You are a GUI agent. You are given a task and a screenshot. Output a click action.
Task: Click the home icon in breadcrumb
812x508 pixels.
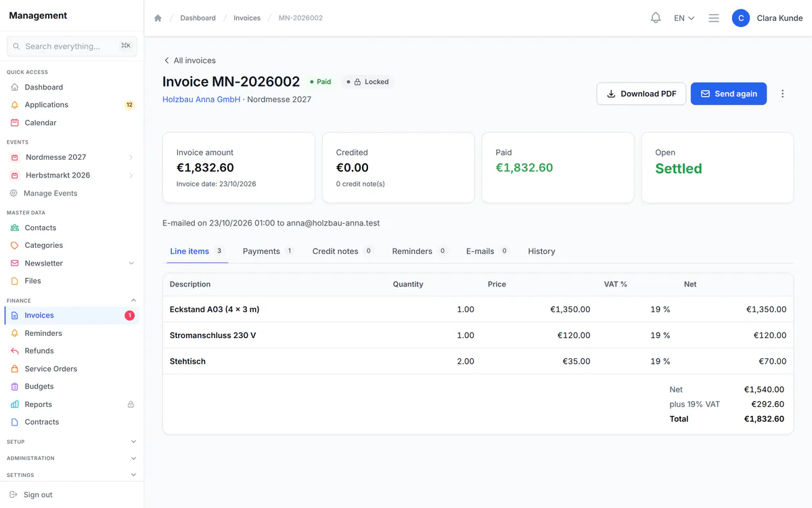click(x=158, y=18)
